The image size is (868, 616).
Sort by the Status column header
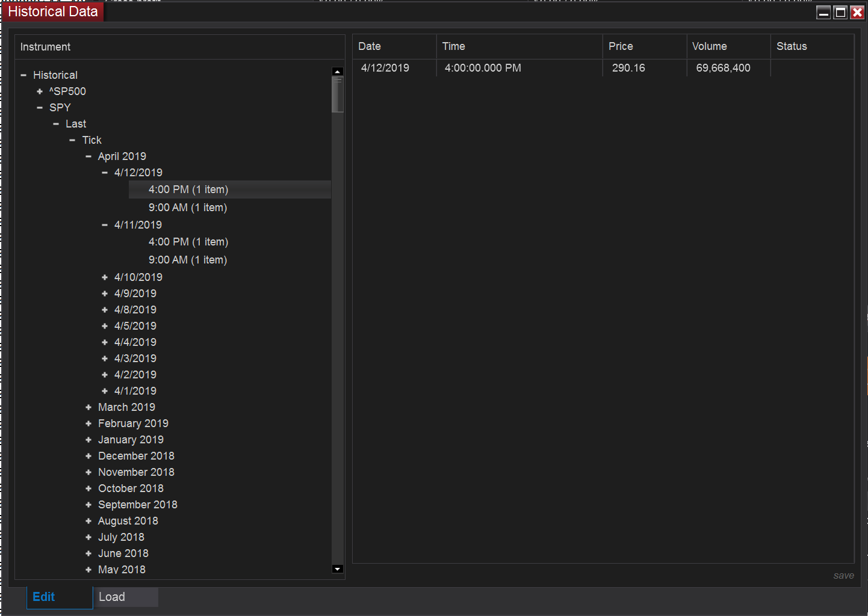tap(812, 46)
